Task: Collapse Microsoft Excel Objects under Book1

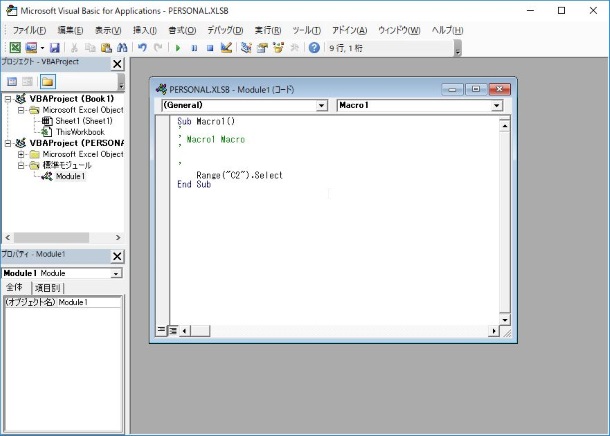Action: [x=21, y=110]
